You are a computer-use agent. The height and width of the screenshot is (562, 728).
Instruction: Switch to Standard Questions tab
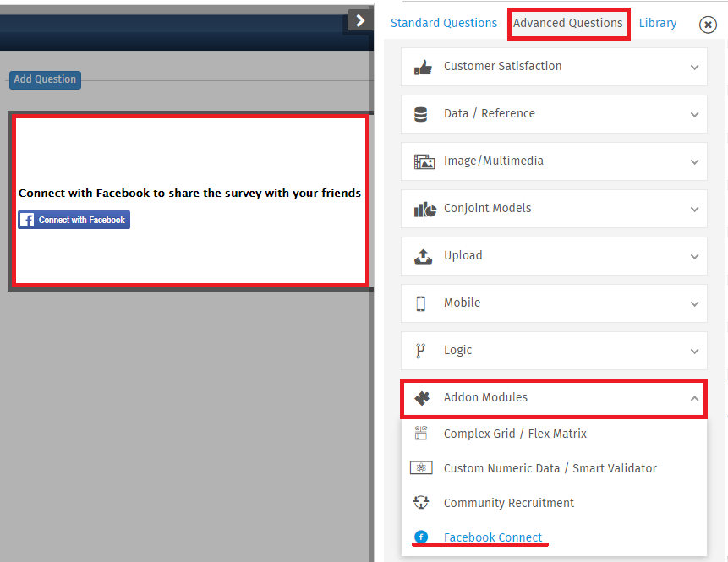coord(443,23)
